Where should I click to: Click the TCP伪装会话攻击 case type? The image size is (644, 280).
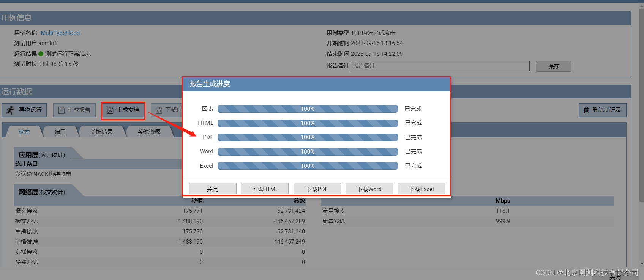click(373, 33)
